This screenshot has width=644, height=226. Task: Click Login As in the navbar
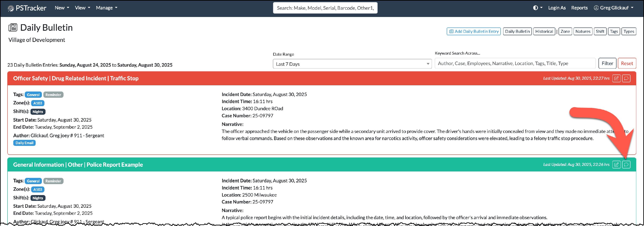coord(557,8)
